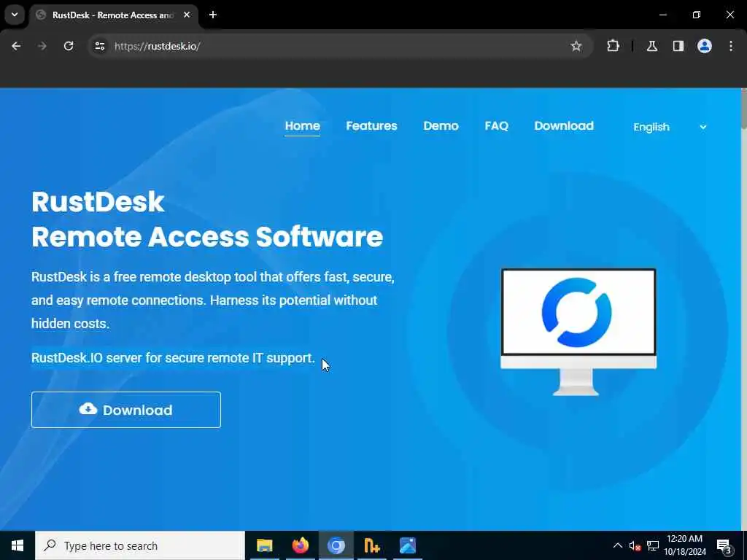Open the Demo nav item

(x=441, y=125)
